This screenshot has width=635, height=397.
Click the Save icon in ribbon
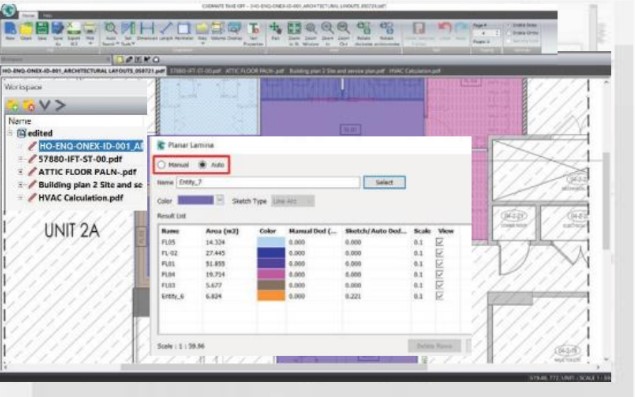42,31
